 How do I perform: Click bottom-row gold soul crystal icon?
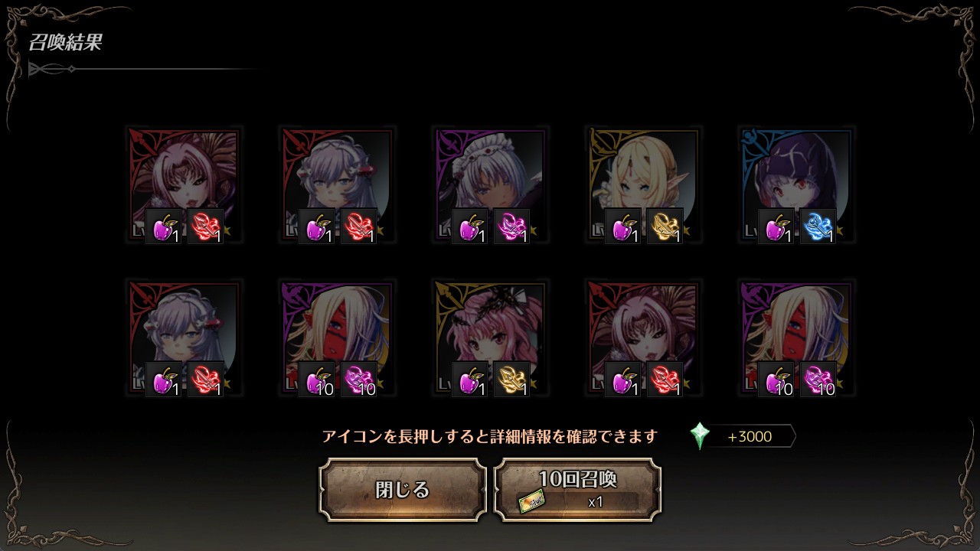(511, 379)
